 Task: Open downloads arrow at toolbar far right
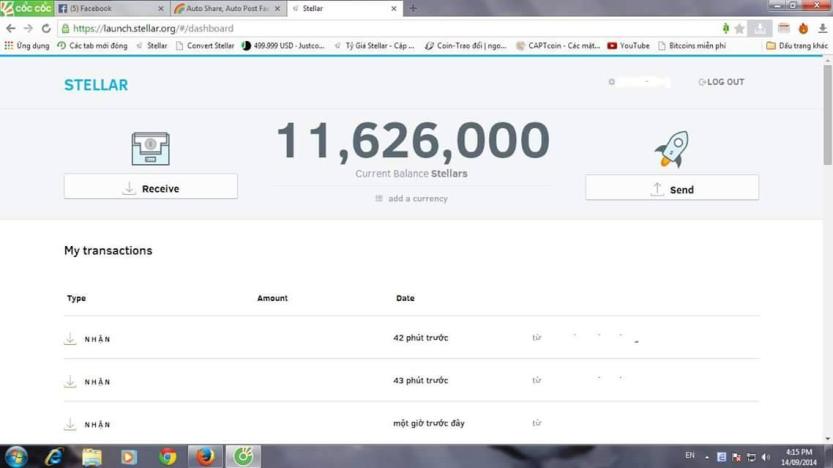pos(822,28)
